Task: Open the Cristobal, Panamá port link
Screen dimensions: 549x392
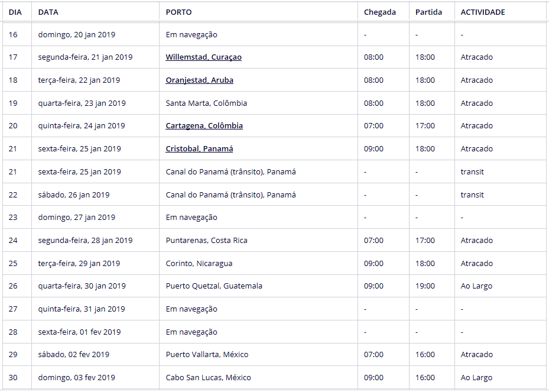Action: (199, 149)
